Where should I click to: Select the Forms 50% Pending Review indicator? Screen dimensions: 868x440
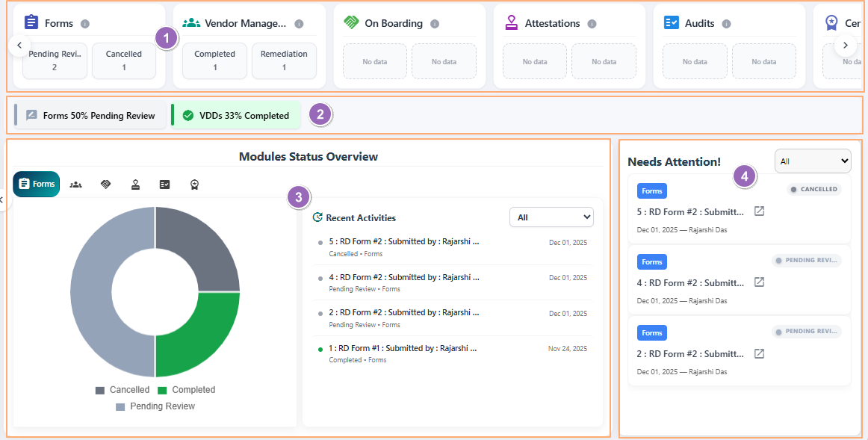pos(90,115)
